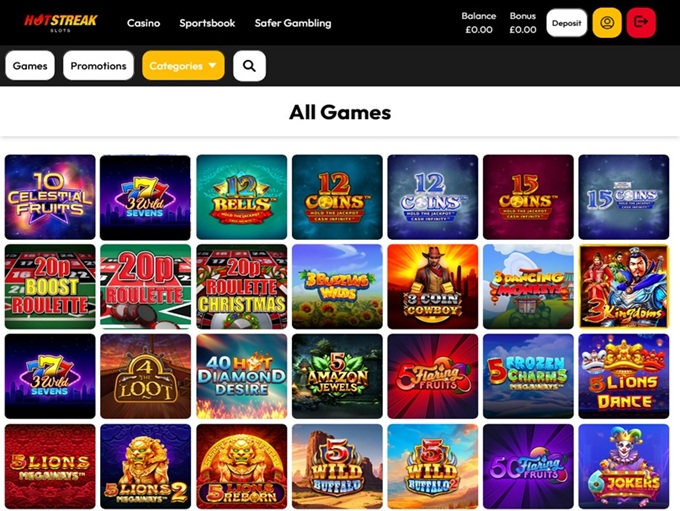Open the Safer Gambling menu item

[293, 23]
